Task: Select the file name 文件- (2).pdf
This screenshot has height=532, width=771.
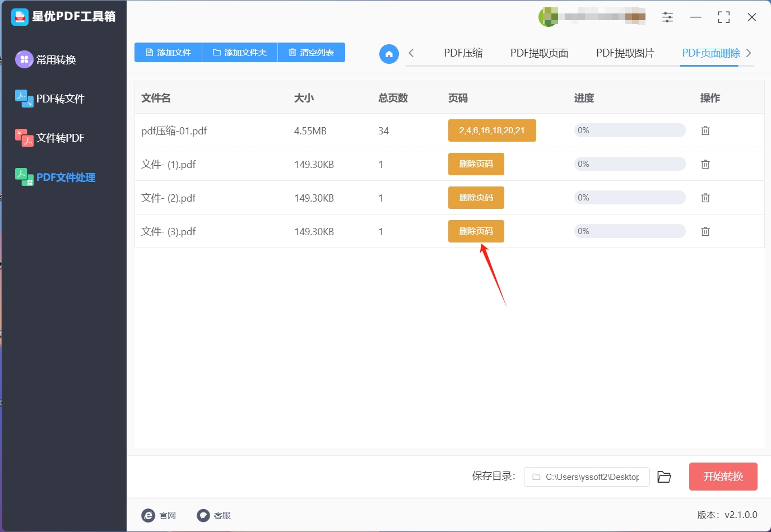Action: pyautogui.click(x=169, y=198)
